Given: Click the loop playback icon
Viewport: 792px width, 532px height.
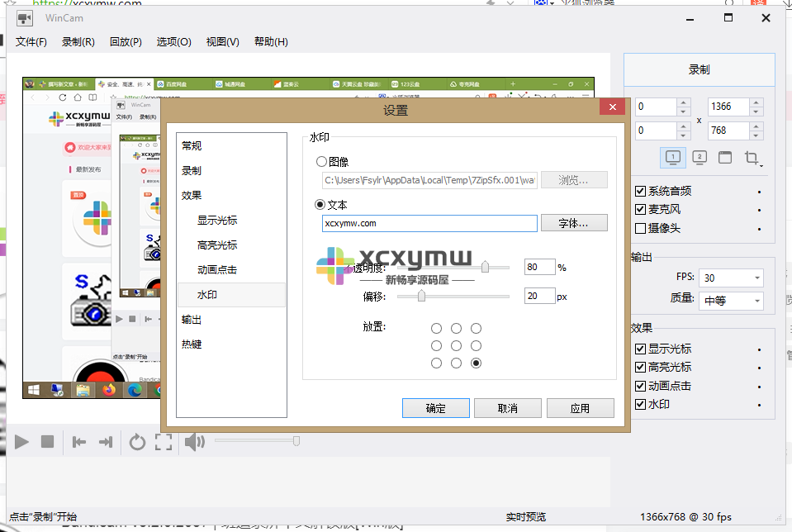Looking at the screenshot, I should pyautogui.click(x=137, y=443).
